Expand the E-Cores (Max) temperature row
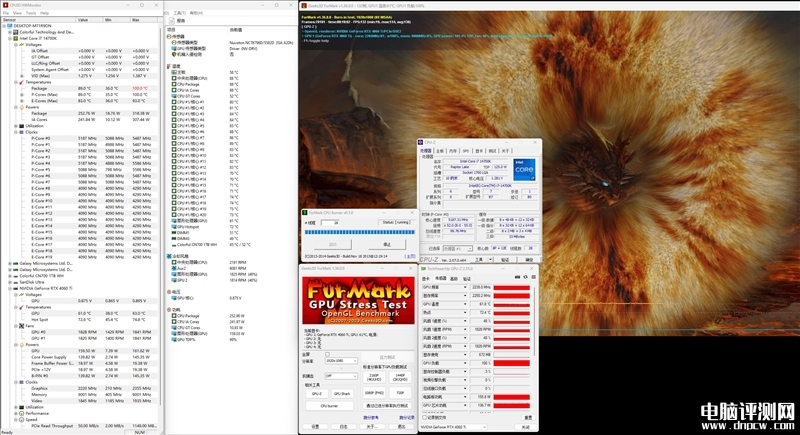The height and width of the screenshot is (435, 800). point(22,101)
